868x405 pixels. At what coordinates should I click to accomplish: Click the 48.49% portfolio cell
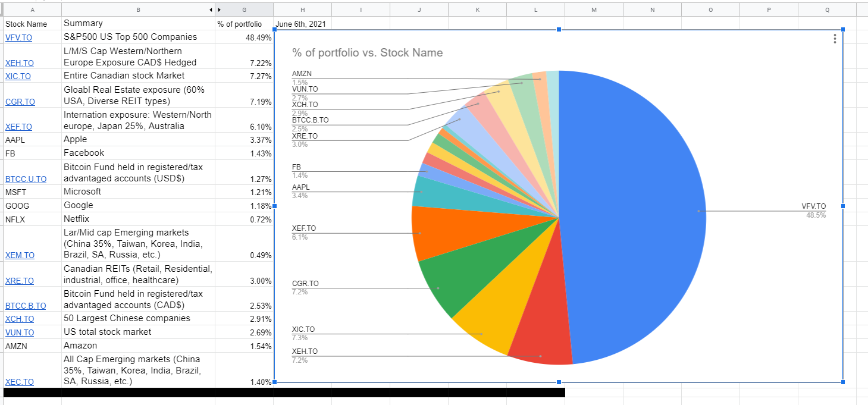click(x=244, y=37)
